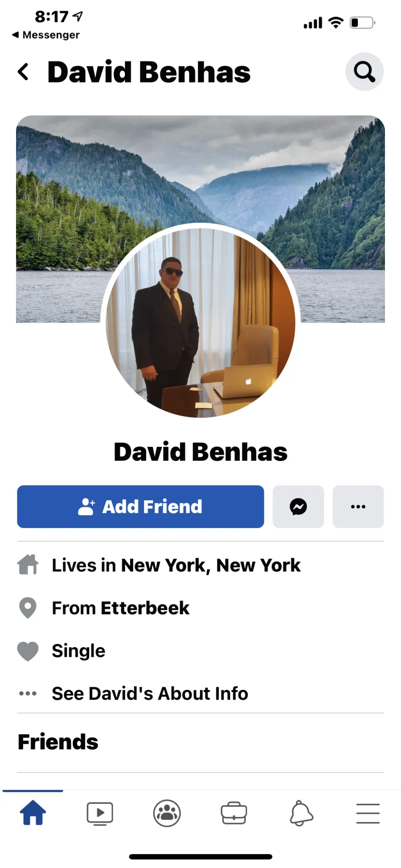Open the hamburger menu icon
This screenshot has width=401, height=868.
click(368, 813)
